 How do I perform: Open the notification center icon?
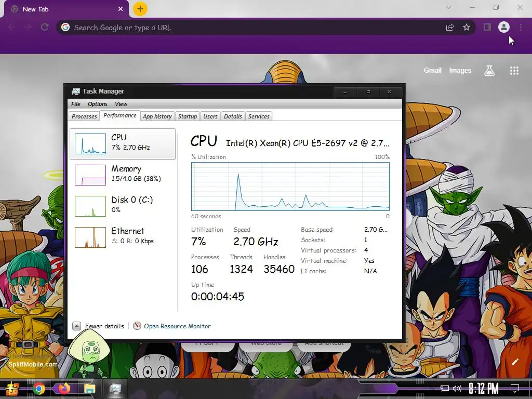click(515, 388)
